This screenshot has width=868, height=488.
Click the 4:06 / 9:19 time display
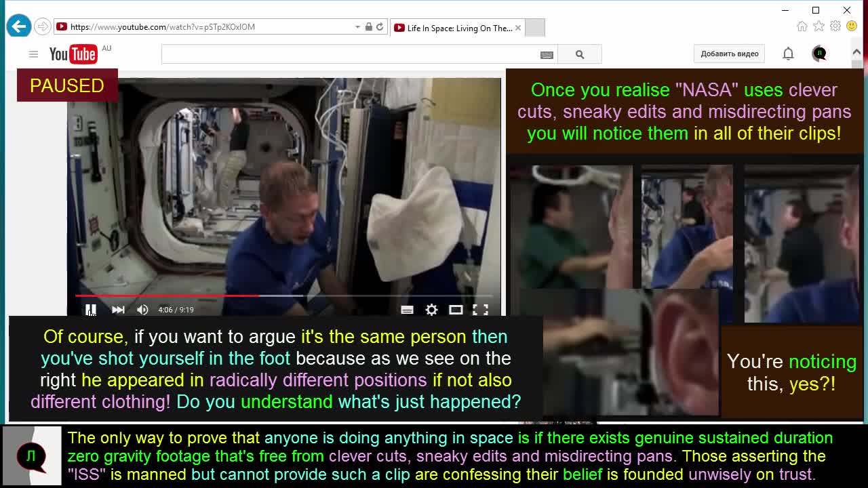tap(176, 310)
